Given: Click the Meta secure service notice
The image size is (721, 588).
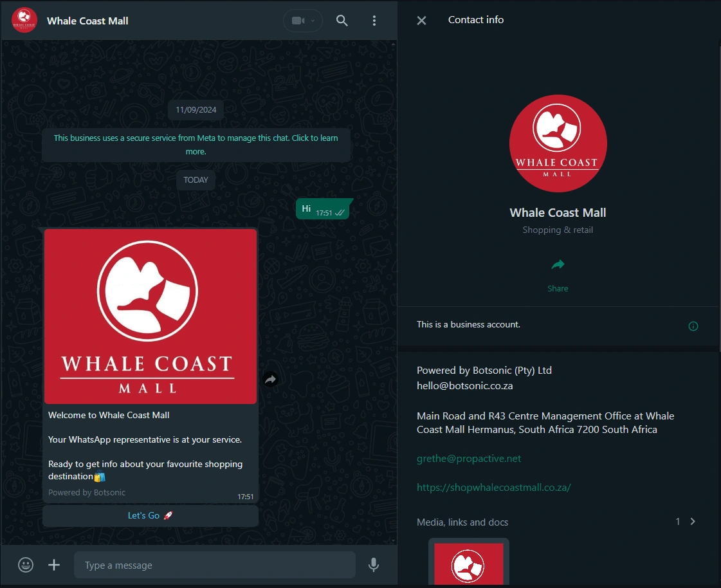Looking at the screenshot, I should (x=196, y=145).
